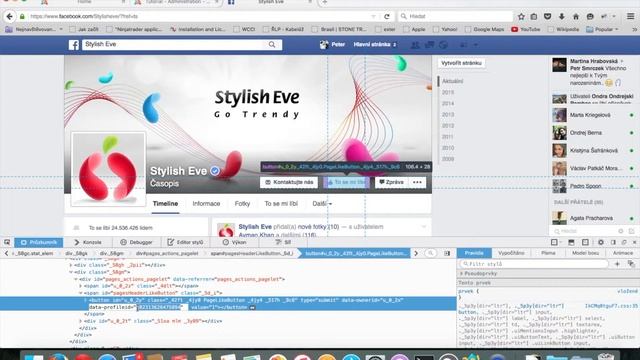Viewport: 640px width, 360px height.
Task: Open devtools settings gear icon
Action: click(601, 242)
